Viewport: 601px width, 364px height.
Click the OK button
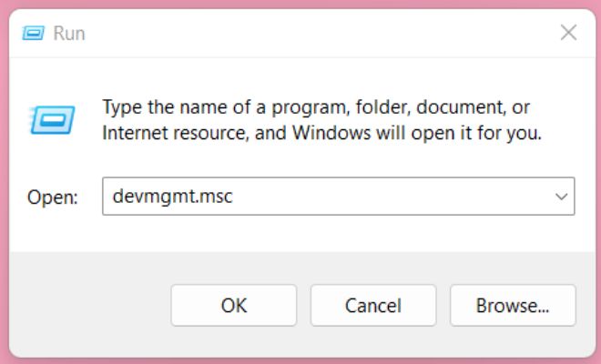234,306
